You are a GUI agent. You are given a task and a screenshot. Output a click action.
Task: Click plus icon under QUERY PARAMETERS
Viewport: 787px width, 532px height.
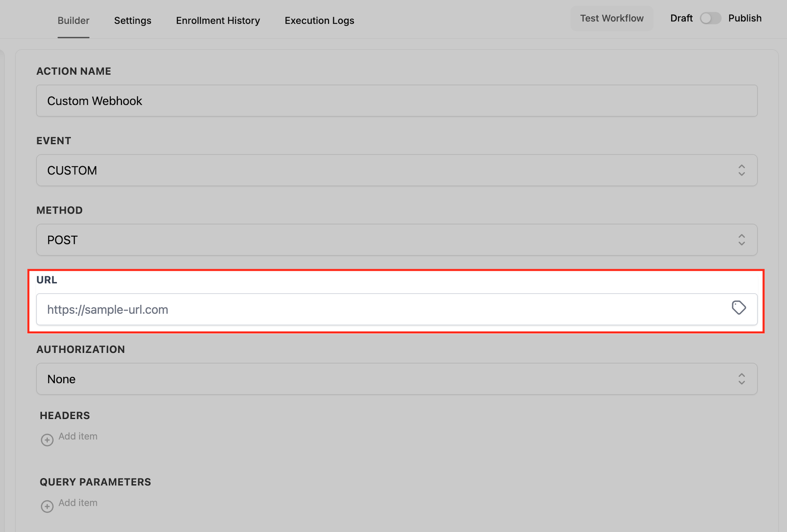click(47, 506)
